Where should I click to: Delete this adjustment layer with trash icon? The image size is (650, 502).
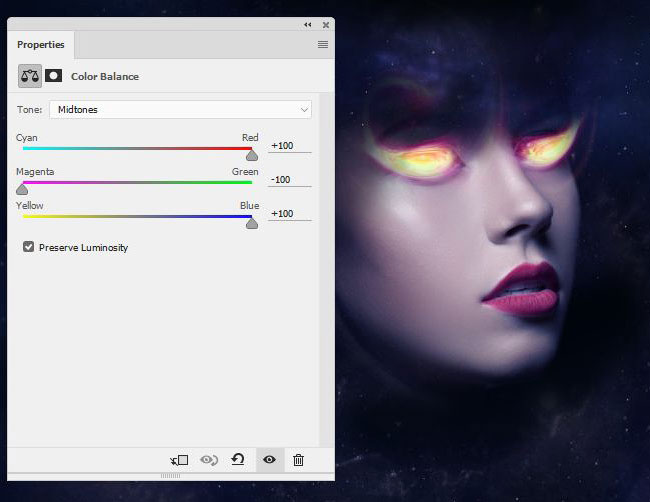click(298, 460)
